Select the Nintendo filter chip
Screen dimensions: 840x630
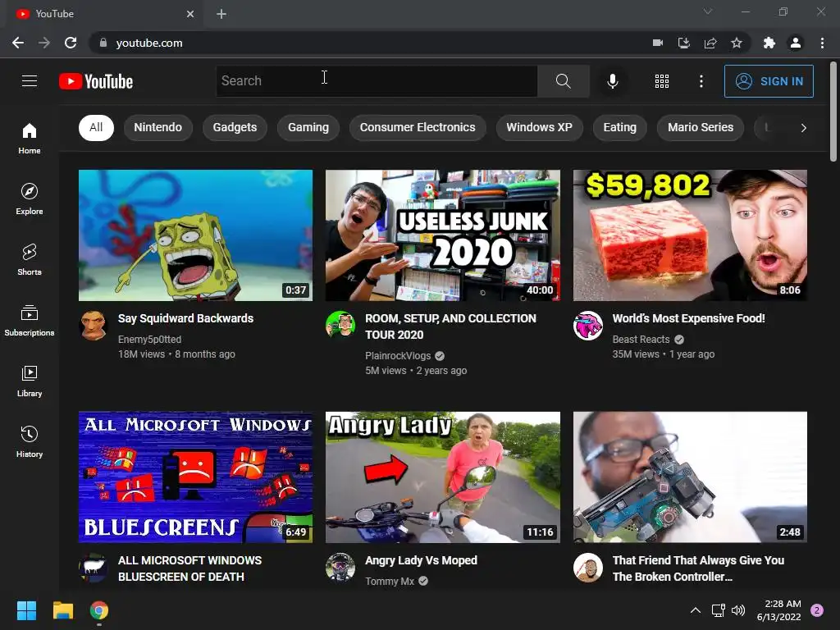tap(158, 127)
